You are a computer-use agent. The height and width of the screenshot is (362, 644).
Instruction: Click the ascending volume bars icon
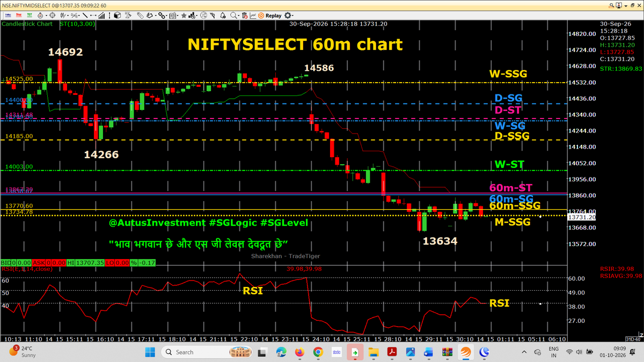[101, 16]
